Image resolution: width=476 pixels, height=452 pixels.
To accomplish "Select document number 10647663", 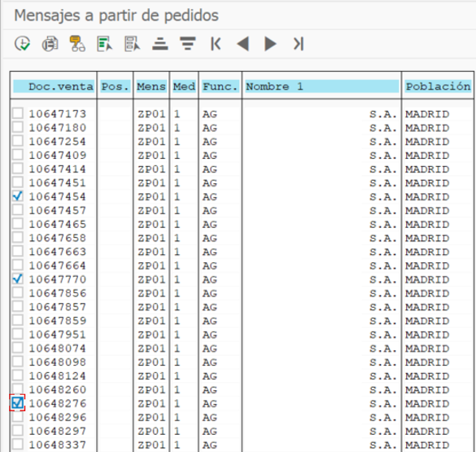I will tap(58, 252).
